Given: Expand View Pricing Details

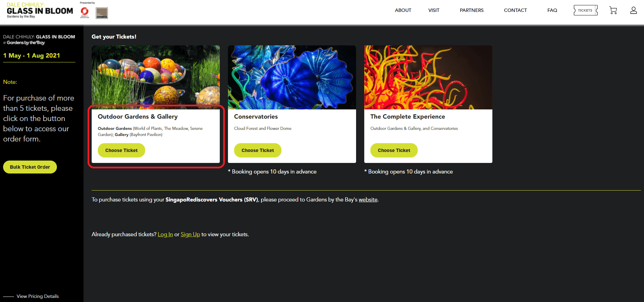Looking at the screenshot, I should click(x=37, y=296).
